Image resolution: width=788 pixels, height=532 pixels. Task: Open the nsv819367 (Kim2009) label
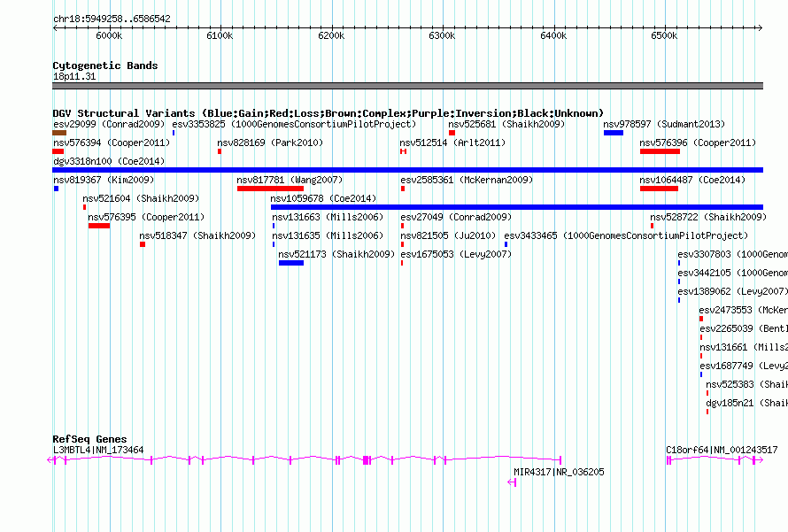tap(104, 180)
